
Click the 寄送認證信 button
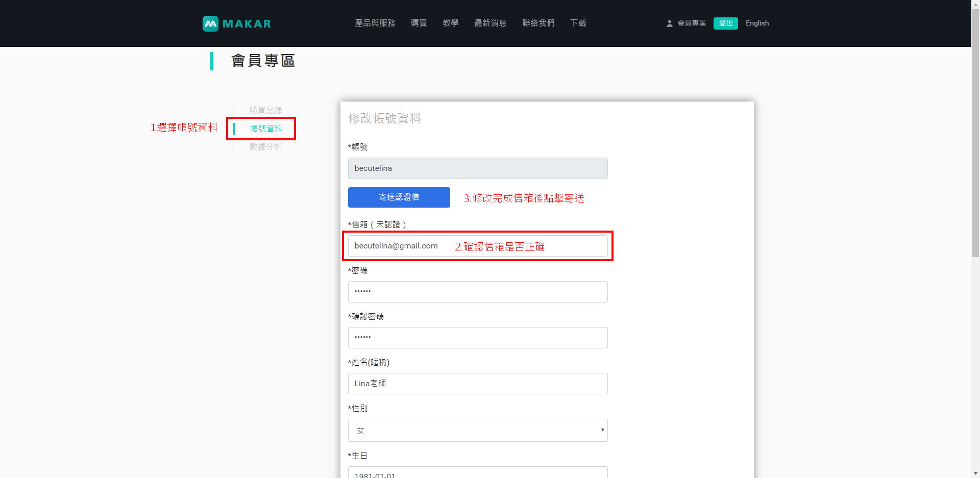coord(399,197)
